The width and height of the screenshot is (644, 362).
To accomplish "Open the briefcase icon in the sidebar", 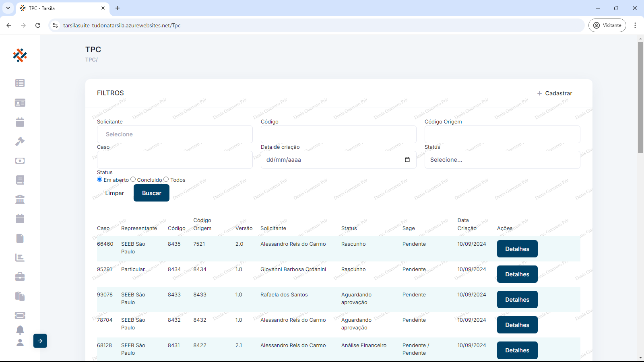I will pos(20,277).
